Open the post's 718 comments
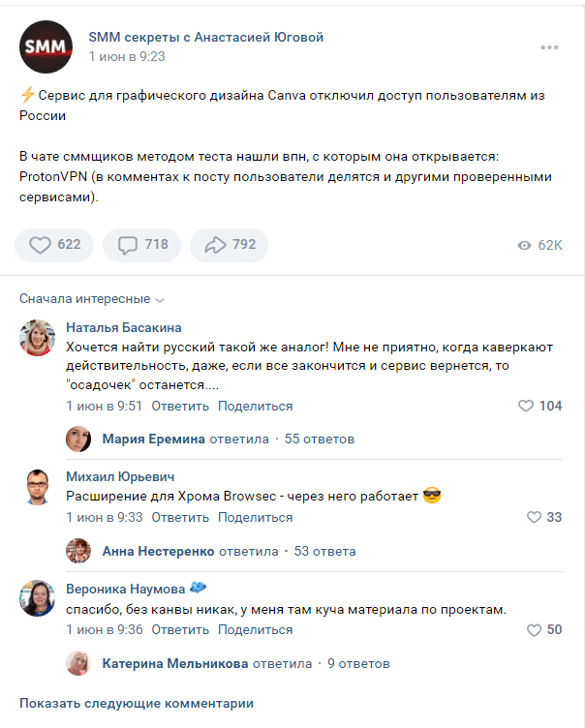 [x=141, y=245]
